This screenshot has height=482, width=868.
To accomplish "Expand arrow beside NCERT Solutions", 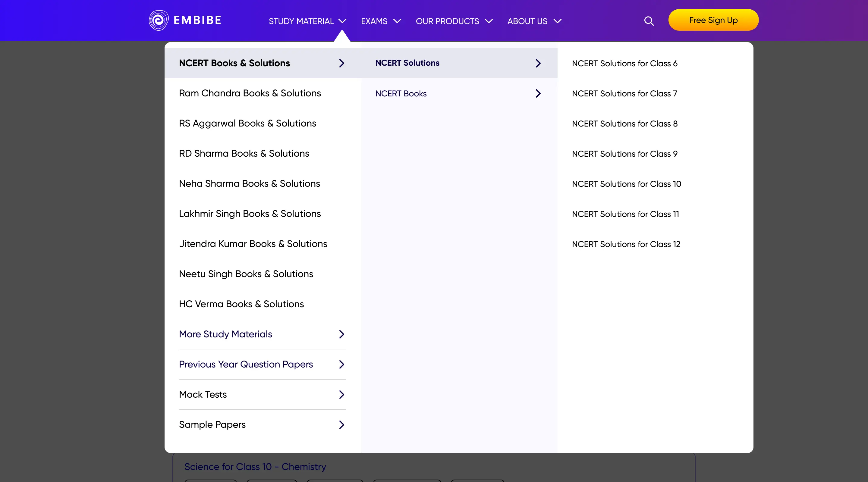I will click(x=538, y=63).
